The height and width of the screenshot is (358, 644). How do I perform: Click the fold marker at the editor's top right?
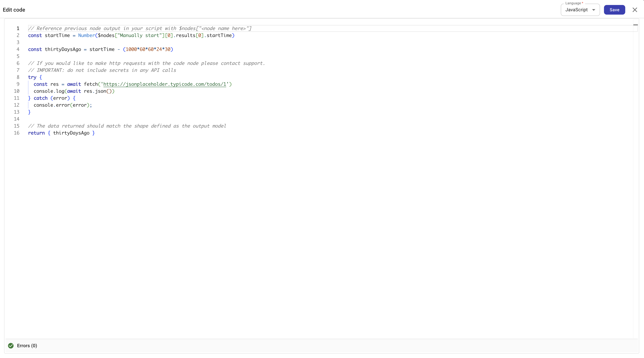[636, 25]
